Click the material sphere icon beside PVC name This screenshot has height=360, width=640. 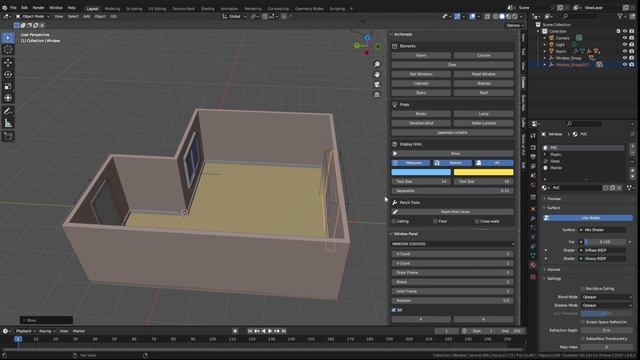click(x=544, y=188)
